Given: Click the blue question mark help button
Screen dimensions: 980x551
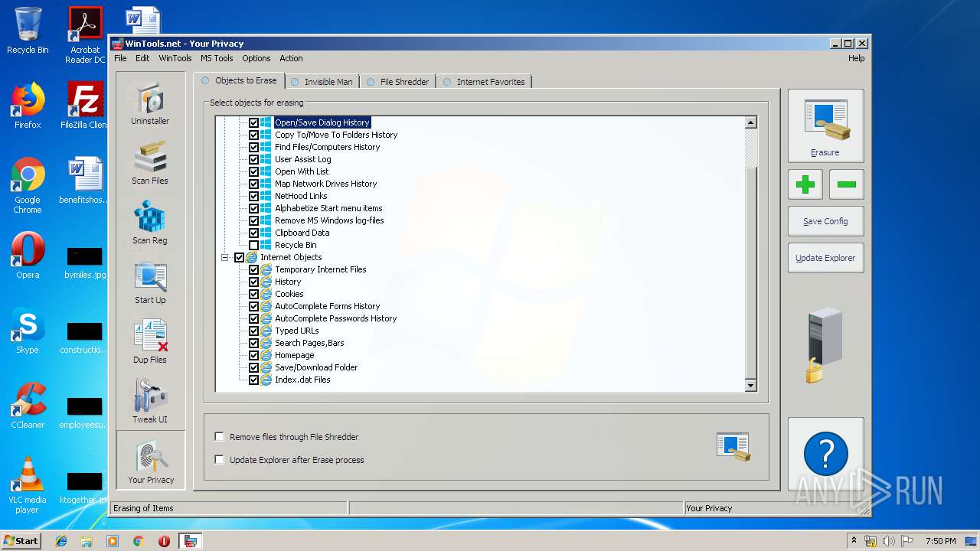Looking at the screenshot, I should click(825, 454).
